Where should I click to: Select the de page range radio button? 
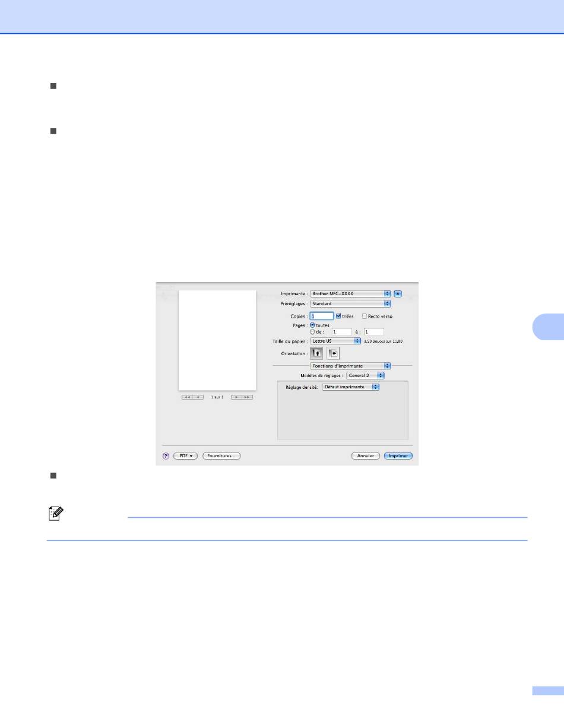click(312, 332)
